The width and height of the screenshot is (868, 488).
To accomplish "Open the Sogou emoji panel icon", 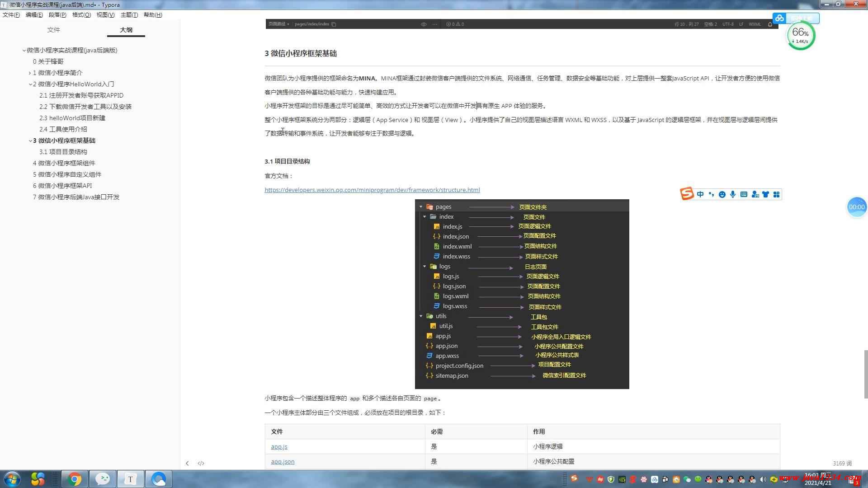I will tap(722, 194).
